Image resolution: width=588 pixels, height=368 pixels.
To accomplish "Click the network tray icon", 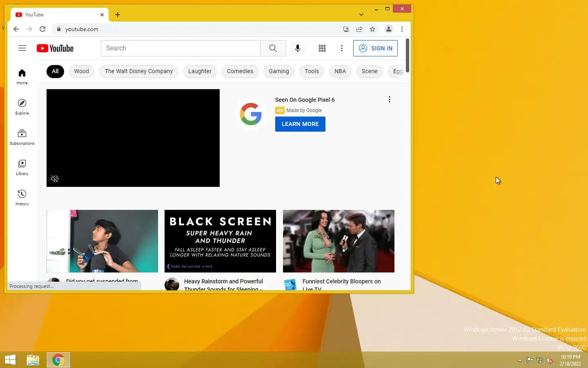I will pos(540,360).
